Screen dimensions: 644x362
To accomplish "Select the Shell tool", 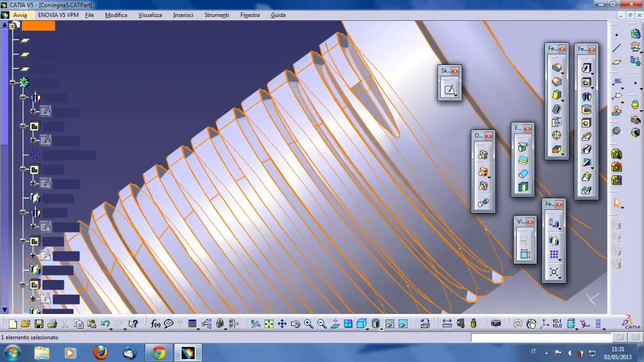I will 556,109.
